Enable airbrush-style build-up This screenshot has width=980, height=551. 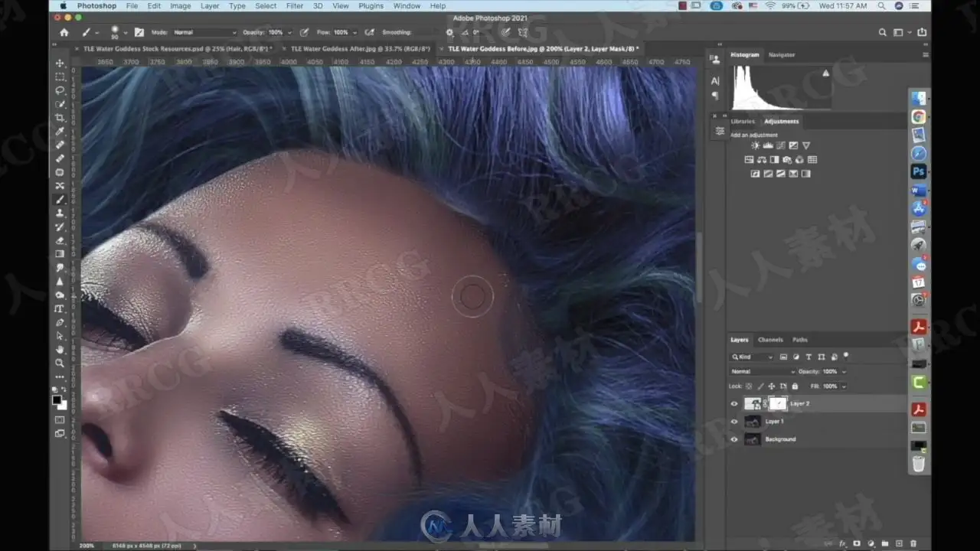coord(370,33)
